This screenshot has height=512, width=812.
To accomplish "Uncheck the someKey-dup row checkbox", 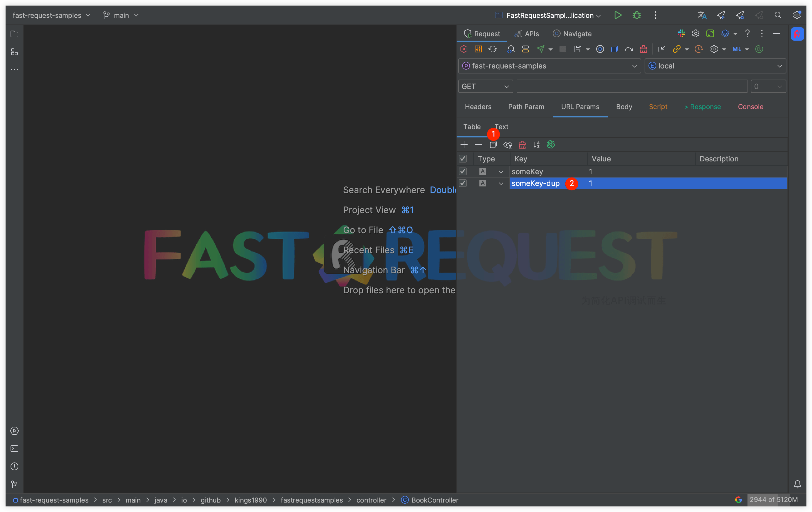I will click(463, 183).
